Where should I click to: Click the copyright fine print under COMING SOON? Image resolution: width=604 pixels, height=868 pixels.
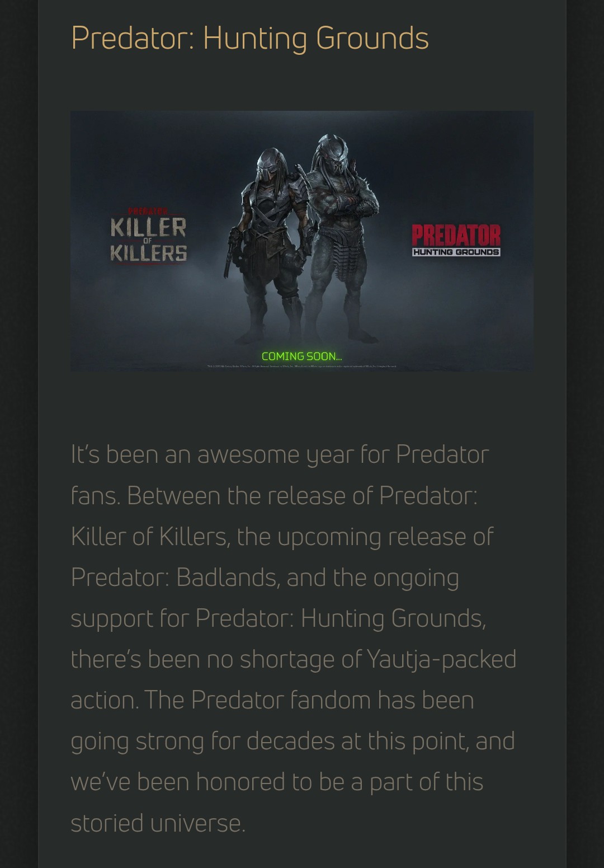pyautogui.click(x=301, y=367)
